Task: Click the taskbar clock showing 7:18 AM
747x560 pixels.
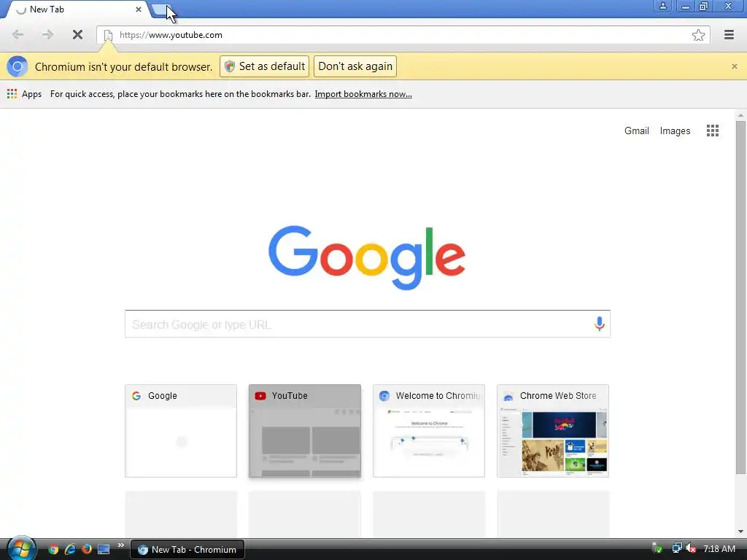Action: pyautogui.click(x=719, y=549)
